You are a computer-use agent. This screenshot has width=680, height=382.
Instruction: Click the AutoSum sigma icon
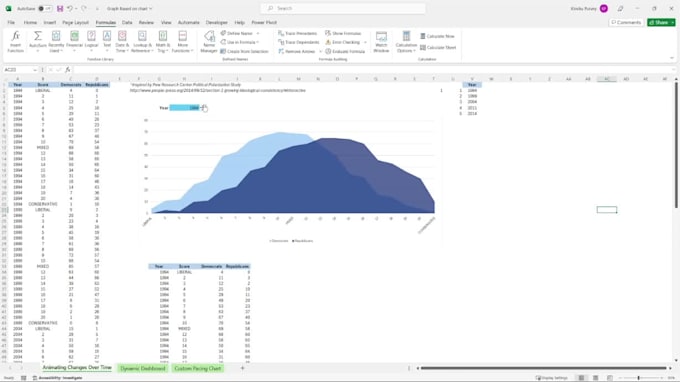click(x=38, y=36)
